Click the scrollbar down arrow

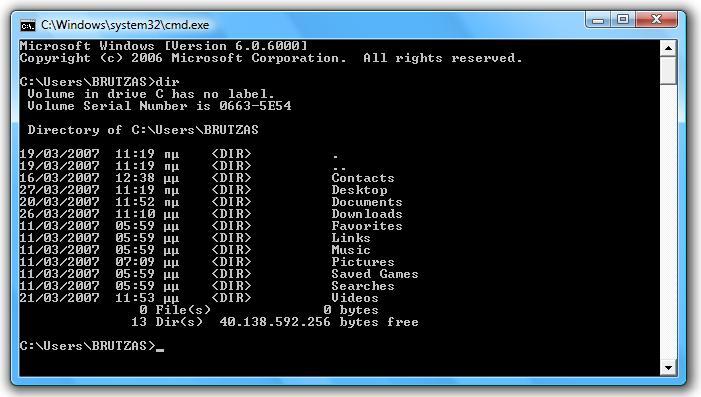click(x=668, y=367)
